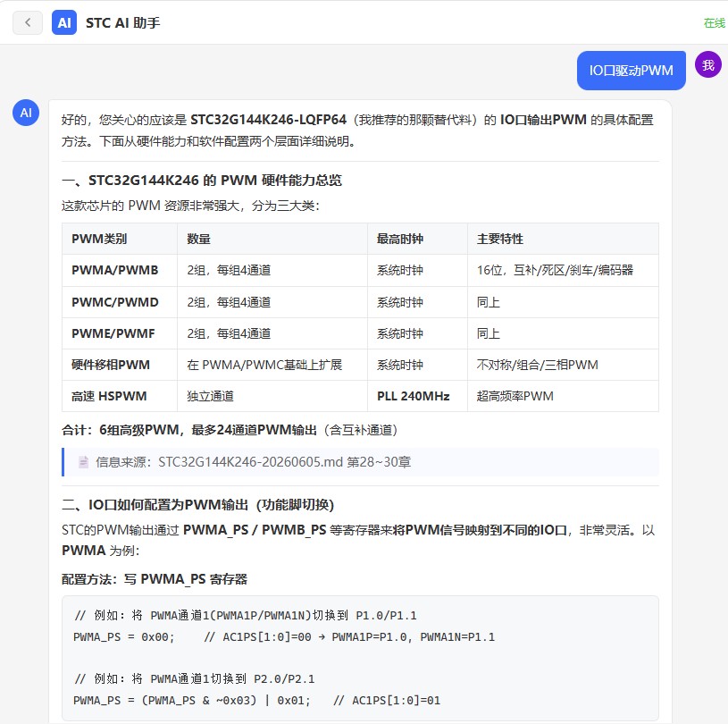Click code line with (PWMA_PS & ~0x03) | 0x01
This screenshot has height=724, width=728.
point(256,700)
